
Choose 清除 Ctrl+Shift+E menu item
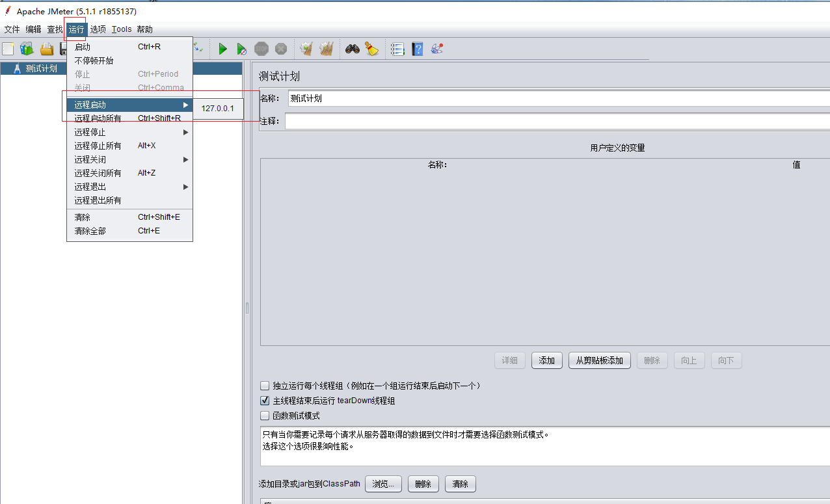point(129,217)
